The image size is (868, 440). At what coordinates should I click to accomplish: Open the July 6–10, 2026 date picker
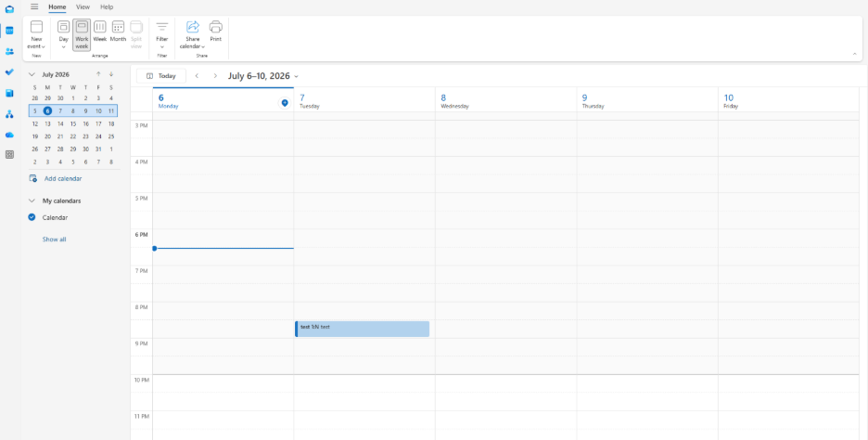[263, 76]
